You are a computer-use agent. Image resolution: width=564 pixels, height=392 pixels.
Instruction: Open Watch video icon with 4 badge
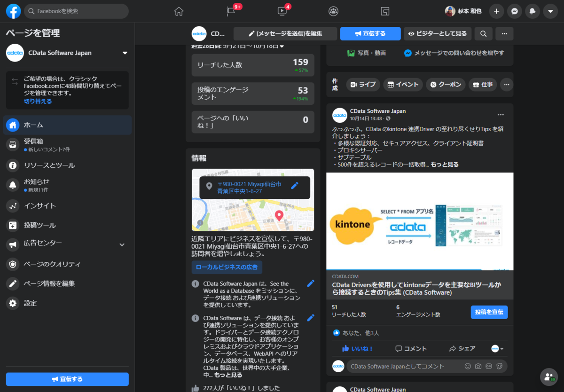[282, 11]
